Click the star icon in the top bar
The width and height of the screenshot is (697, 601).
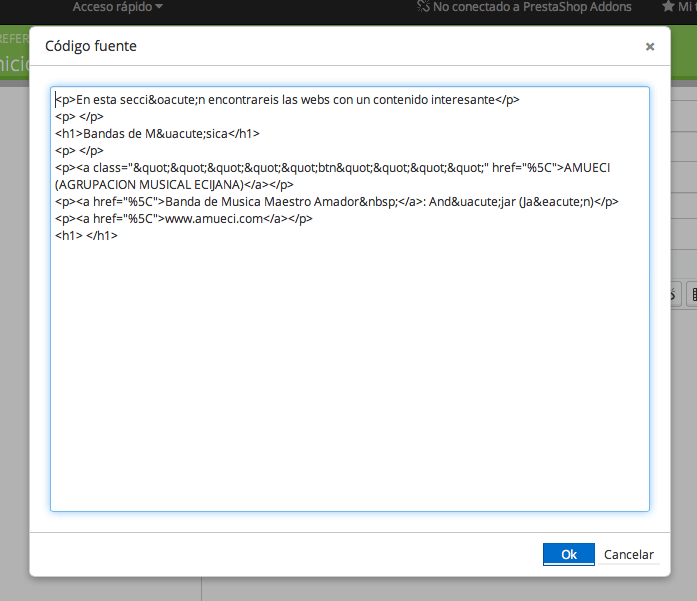668,6
